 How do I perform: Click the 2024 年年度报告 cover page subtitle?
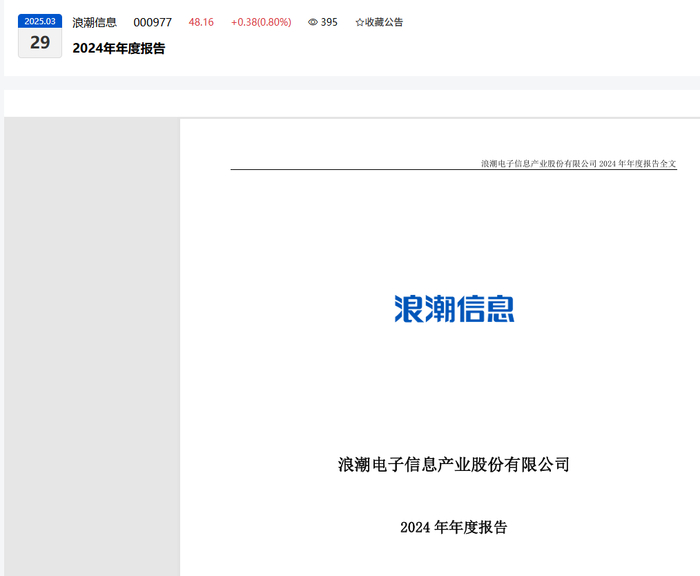click(x=454, y=527)
